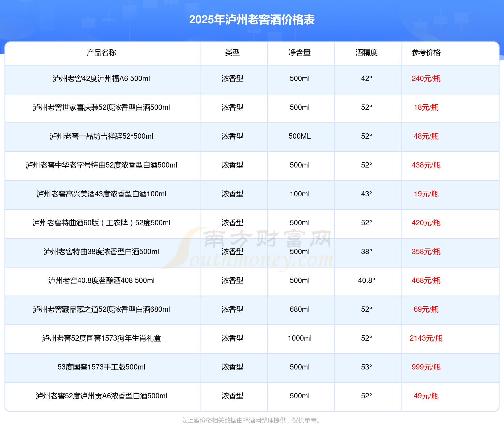Select 泸州老窖52度泸州贡A6浓香型白酒500ml
504x437 pixels.
(101, 396)
